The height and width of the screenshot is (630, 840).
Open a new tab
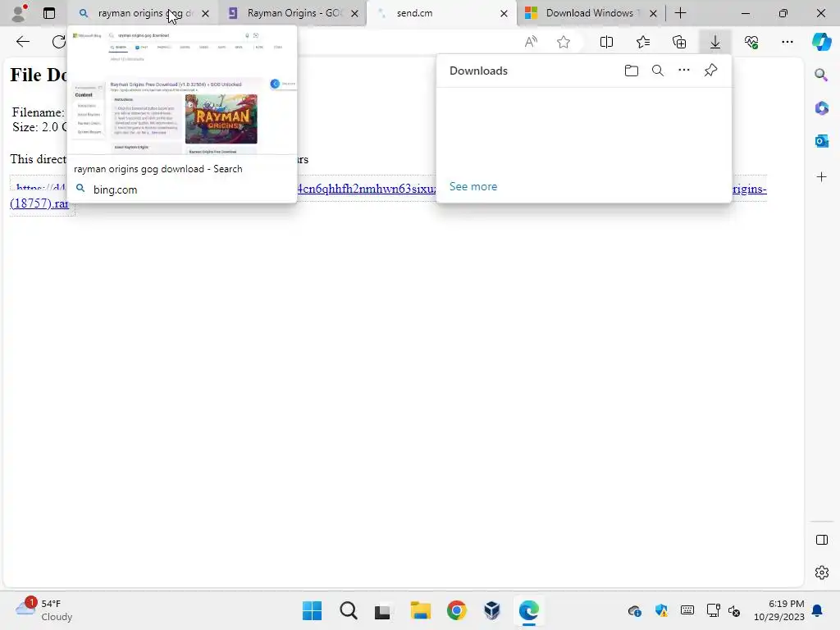coord(680,13)
